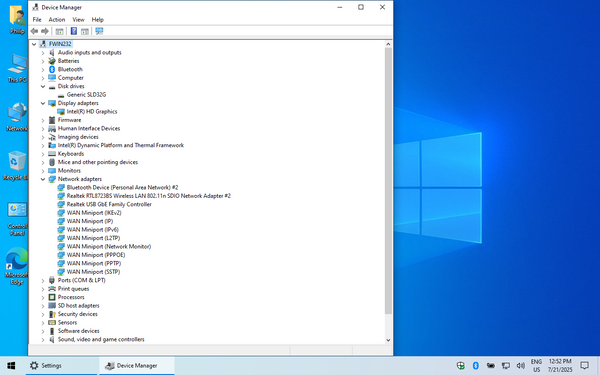Open the Action menu
600x375 pixels.
57,20
